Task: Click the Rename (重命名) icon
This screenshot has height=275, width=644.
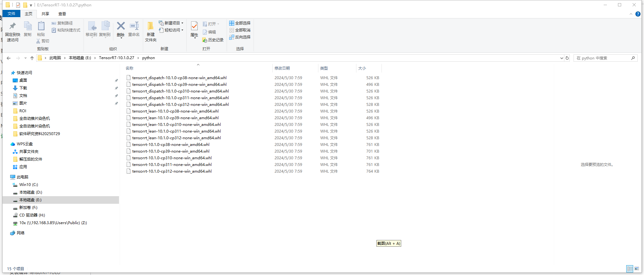Action: (x=134, y=26)
